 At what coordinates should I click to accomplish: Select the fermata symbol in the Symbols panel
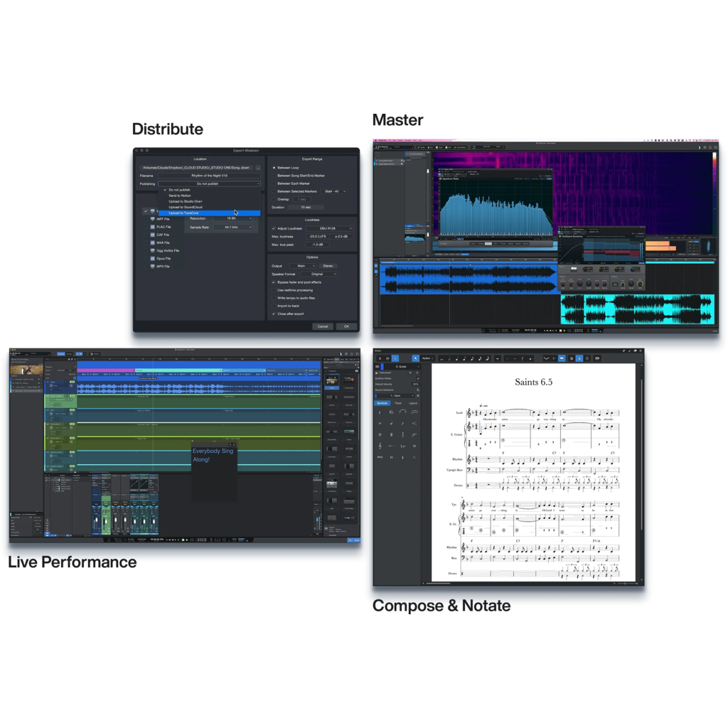(414, 457)
